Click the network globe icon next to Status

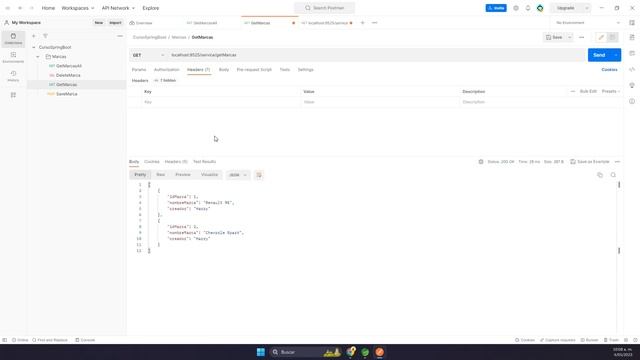click(481, 162)
